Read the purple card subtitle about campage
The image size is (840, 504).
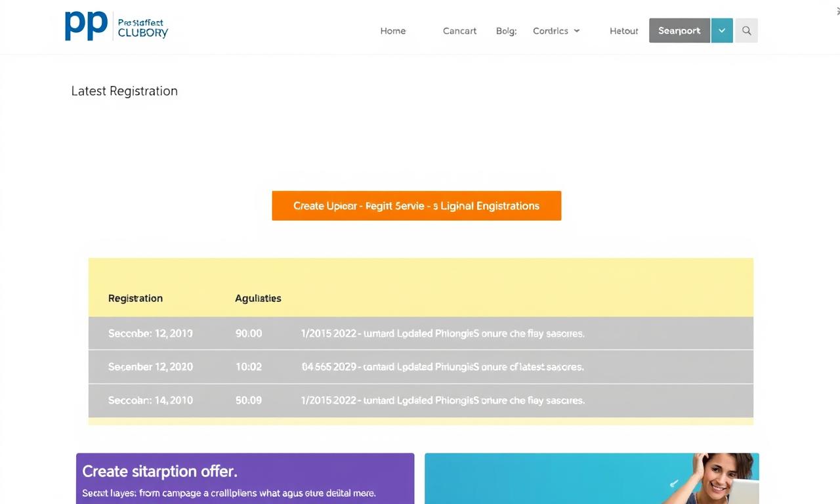coord(229,493)
